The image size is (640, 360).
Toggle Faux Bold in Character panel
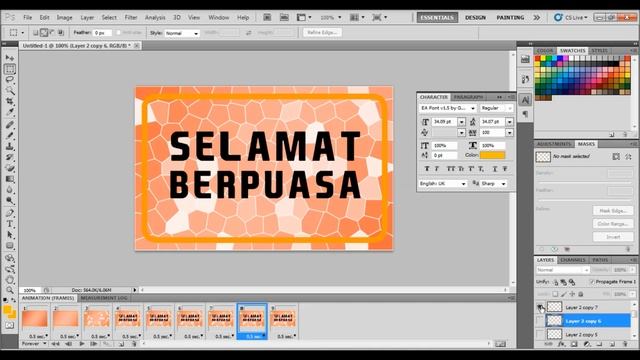(x=427, y=169)
